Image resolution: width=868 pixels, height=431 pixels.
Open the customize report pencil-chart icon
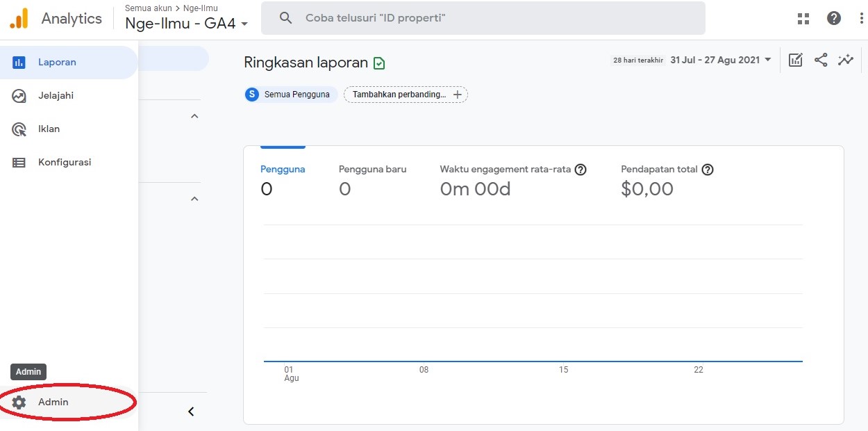(x=796, y=60)
